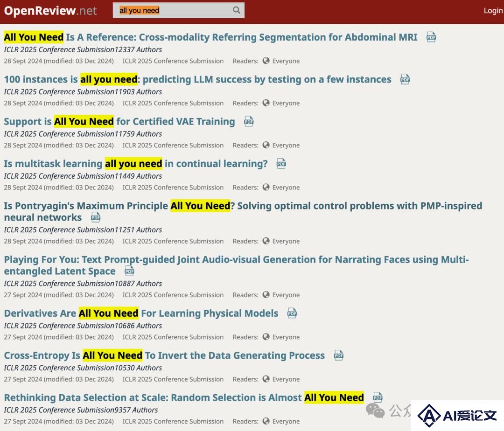Click date text under Submission12337
Screen dimensions: 504x431
[59, 61]
